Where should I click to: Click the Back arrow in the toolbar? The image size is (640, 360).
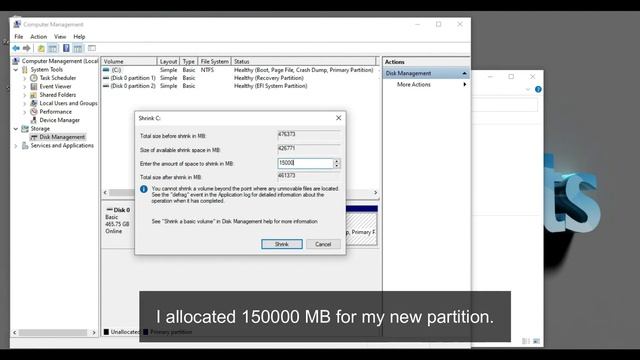point(16,48)
